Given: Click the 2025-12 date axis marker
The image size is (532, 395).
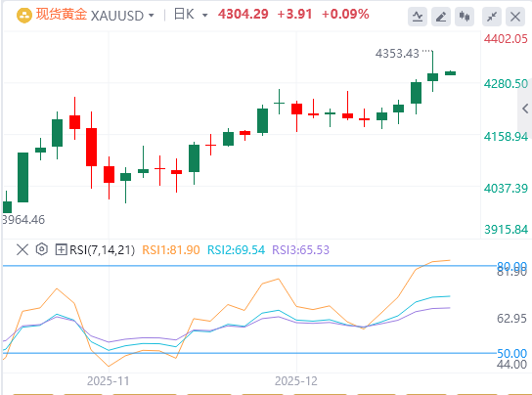Looking at the screenshot, I should (x=296, y=381).
